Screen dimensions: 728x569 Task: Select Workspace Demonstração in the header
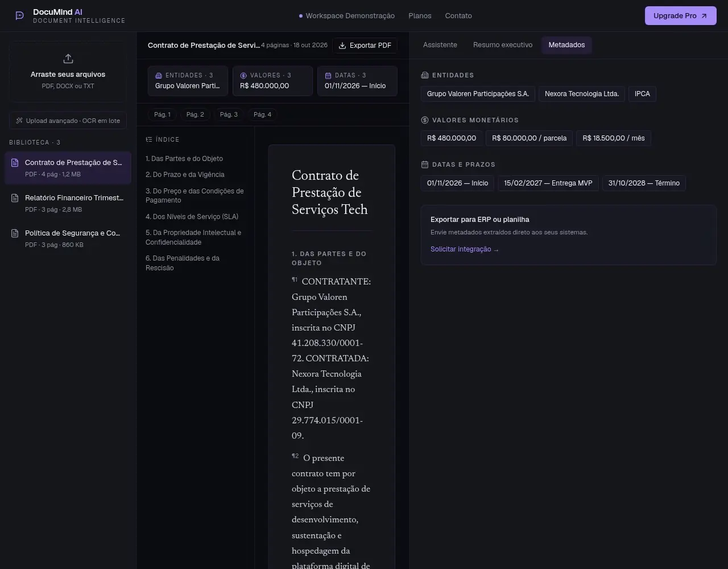[347, 16]
